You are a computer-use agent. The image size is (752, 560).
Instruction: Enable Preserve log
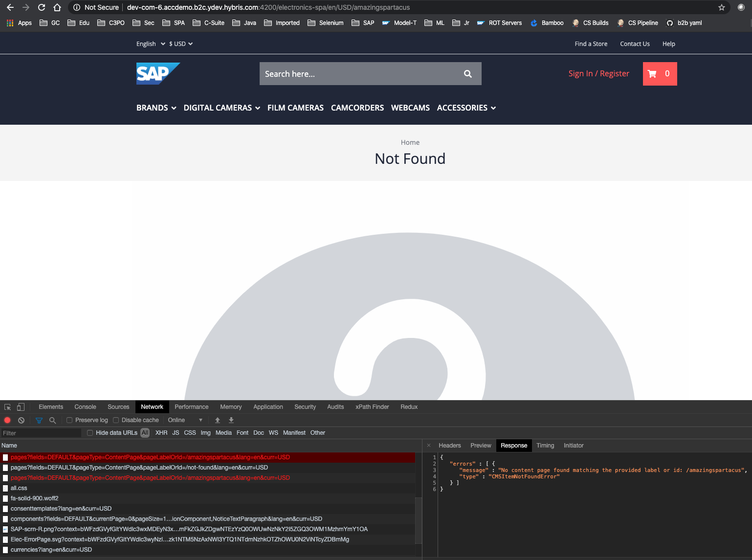(x=69, y=420)
